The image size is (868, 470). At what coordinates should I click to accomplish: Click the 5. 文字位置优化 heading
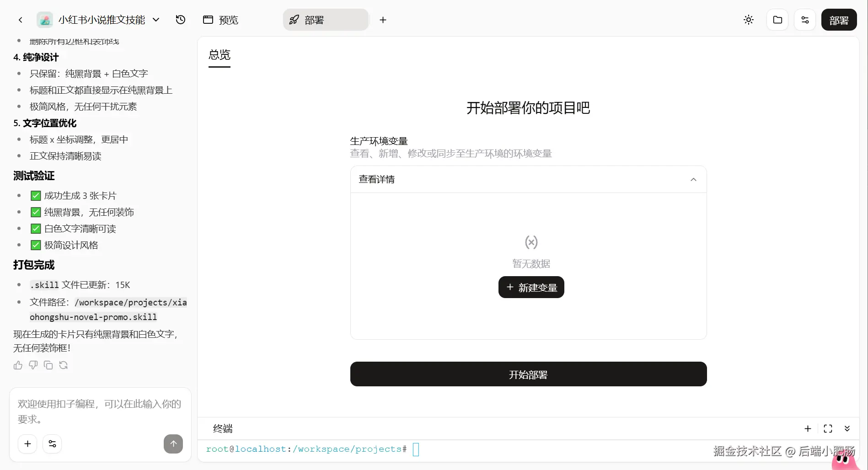point(45,123)
